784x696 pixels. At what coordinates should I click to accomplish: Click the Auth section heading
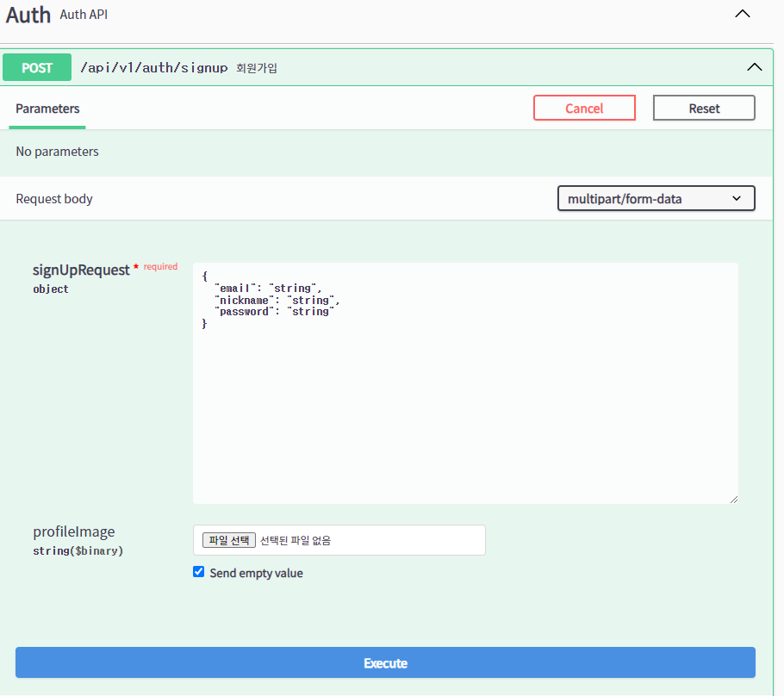pos(28,15)
